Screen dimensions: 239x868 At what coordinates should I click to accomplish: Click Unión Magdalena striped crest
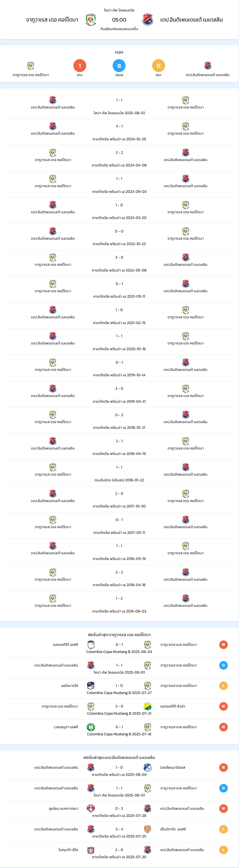tap(91, 809)
